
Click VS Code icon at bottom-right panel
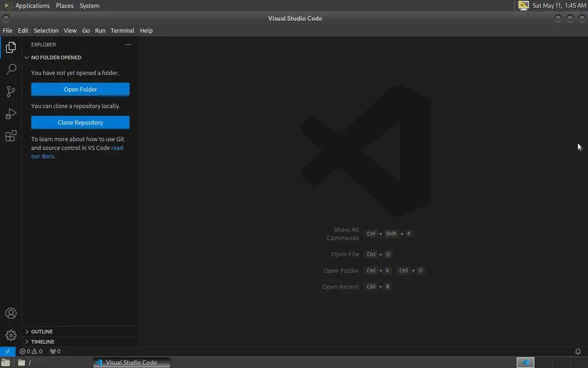pos(526,362)
